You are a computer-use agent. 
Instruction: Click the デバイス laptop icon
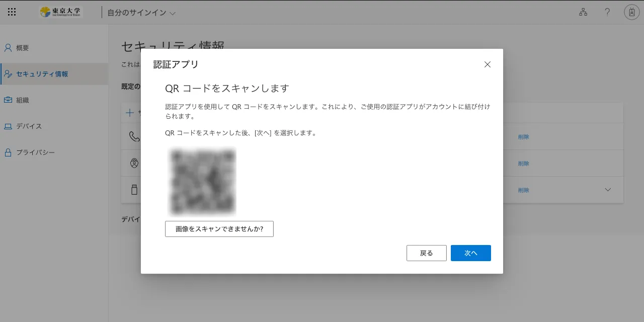pyautogui.click(x=8, y=126)
